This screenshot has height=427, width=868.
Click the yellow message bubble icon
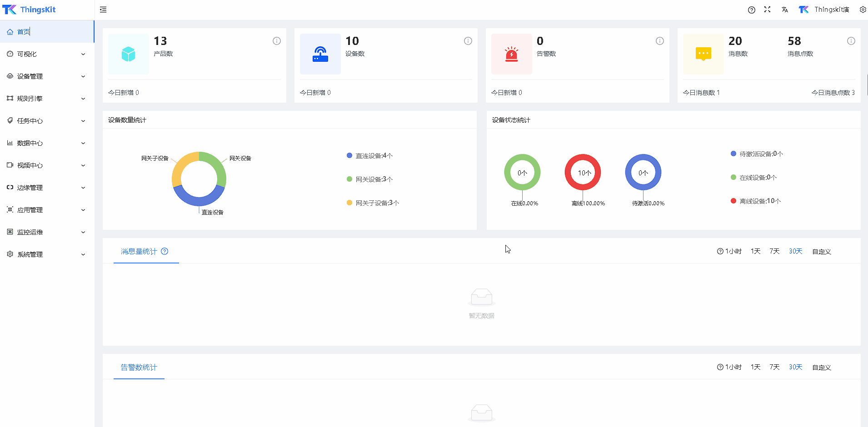703,54
